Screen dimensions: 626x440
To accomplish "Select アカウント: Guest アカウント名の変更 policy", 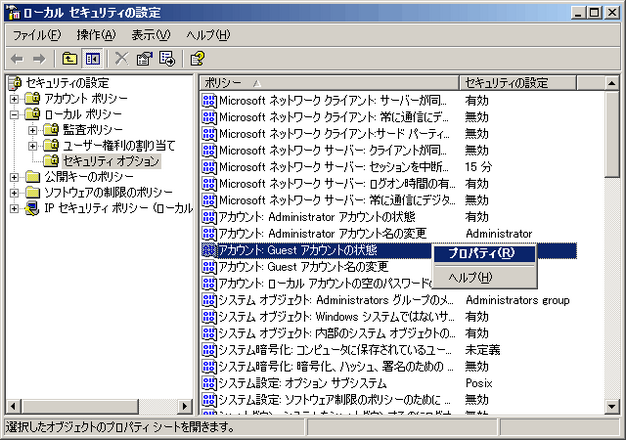I will point(303,267).
